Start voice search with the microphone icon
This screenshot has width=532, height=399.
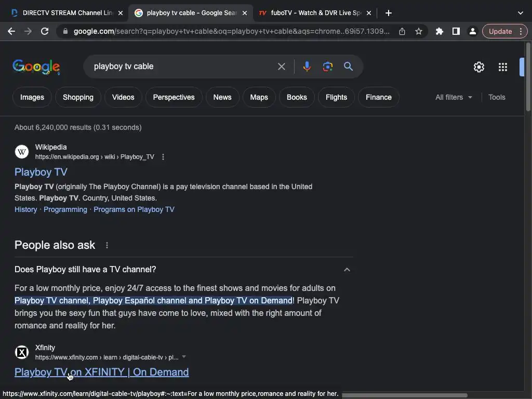pos(307,66)
